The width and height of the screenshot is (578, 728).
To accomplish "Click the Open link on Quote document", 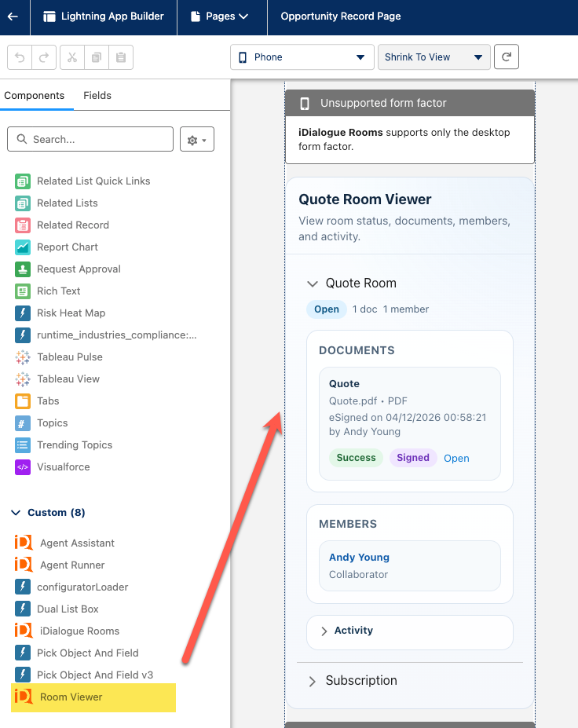I will tap(456, 459).
